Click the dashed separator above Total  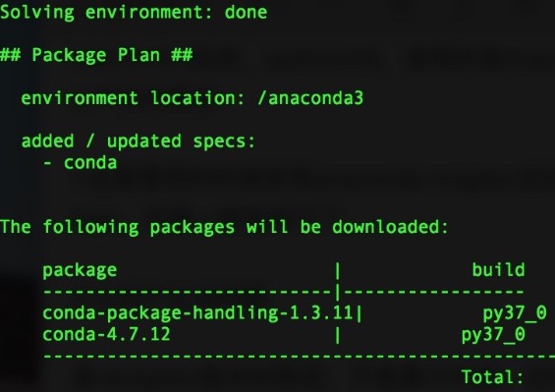click(299, 356)
